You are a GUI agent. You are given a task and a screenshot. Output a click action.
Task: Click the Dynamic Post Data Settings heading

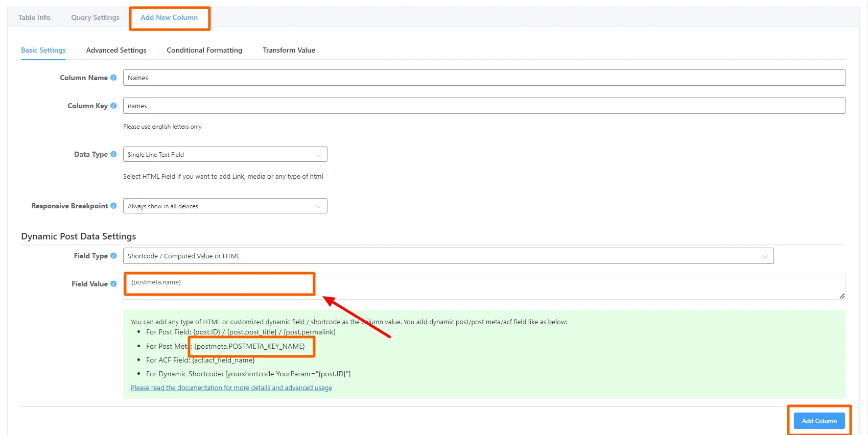[x=79, y=236]
